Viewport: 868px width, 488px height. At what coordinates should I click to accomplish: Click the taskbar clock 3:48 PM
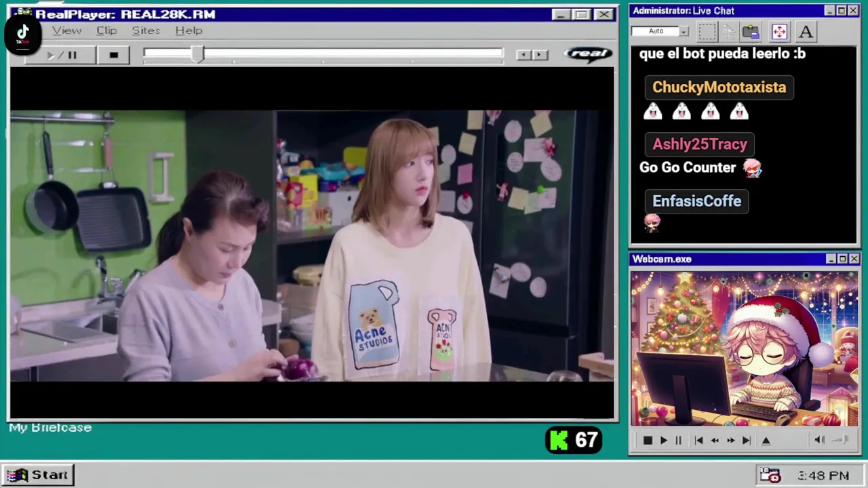(x=823, y=476)
